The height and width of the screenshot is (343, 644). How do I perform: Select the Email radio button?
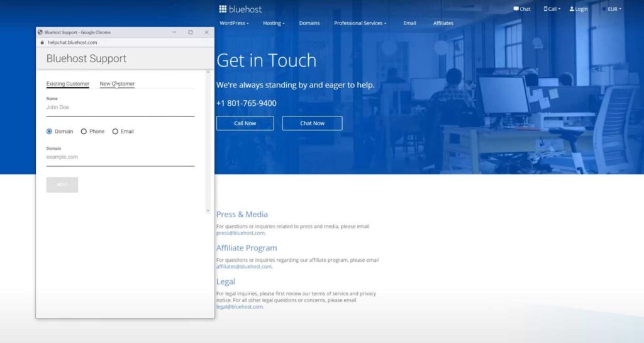pos(115,132)
